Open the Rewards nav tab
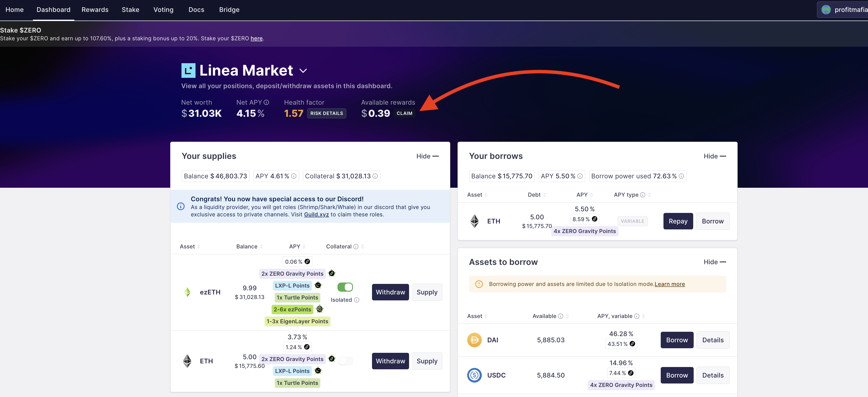This screenshot has height=397, width=868. pyautogui.click(x=95, y=10)
